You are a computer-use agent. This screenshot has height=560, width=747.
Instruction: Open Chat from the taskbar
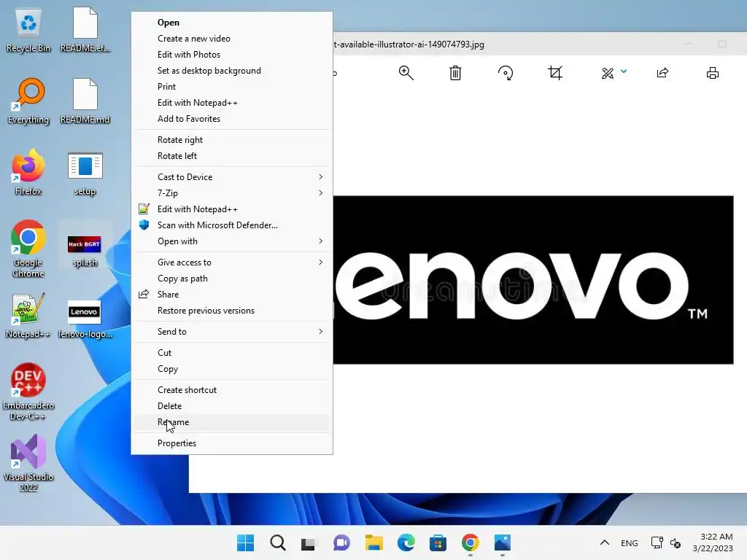click(341, 542)
